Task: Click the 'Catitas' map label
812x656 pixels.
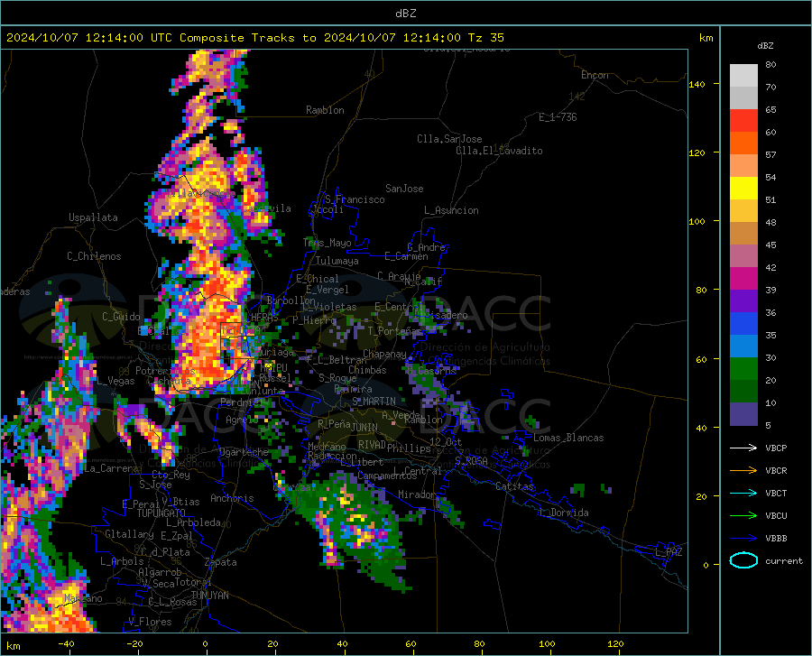Action: 514,486
